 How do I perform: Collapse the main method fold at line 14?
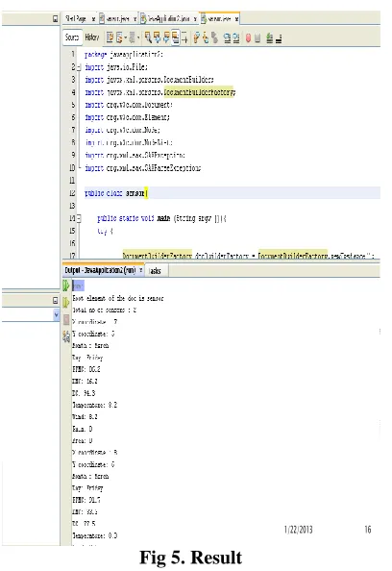point(79,218)
